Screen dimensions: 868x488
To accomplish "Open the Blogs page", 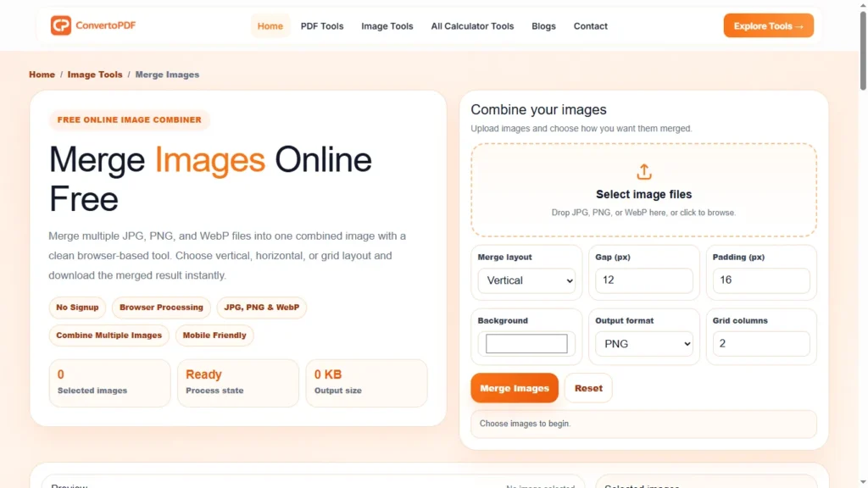I will pos(543,26).
